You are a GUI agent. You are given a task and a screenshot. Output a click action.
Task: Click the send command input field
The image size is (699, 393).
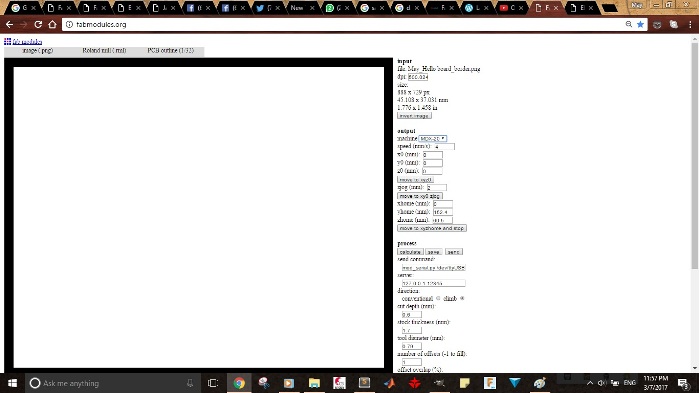pos(433,268)
